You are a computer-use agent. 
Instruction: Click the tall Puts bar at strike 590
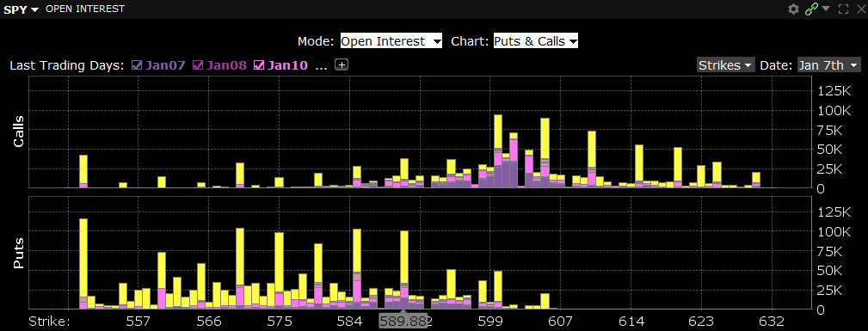[x=404, y=269]
